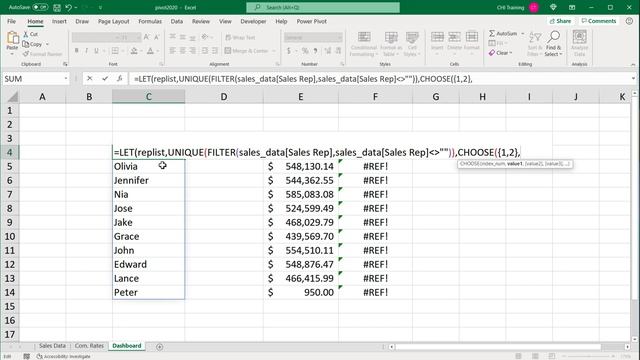Toggle Italic formatting

point(86,51)
